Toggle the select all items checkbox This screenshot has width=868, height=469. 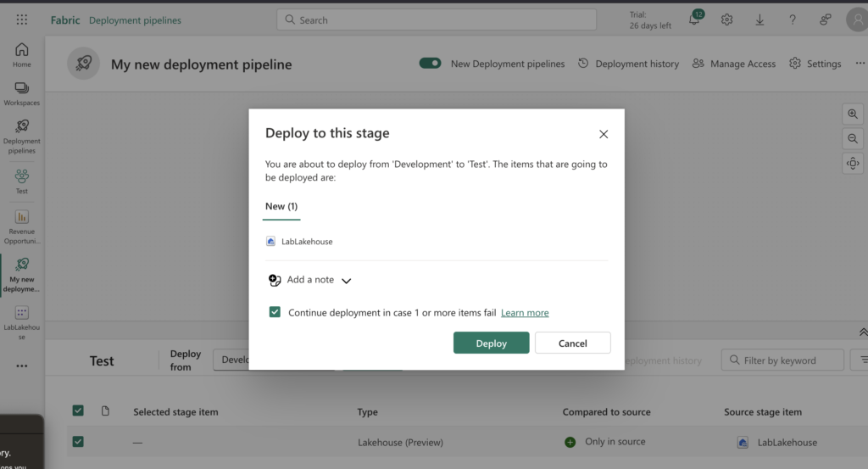point(78,410)
